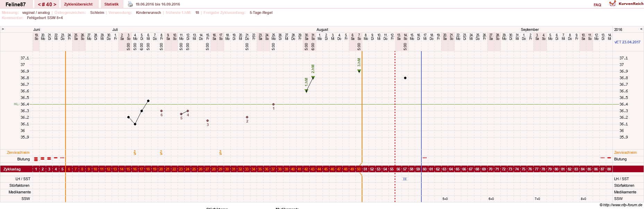The width and height of the screenshot is (644, 209).
Task: Open the http://www.nfp-forum.de link
Action: (x=622, y=205)
